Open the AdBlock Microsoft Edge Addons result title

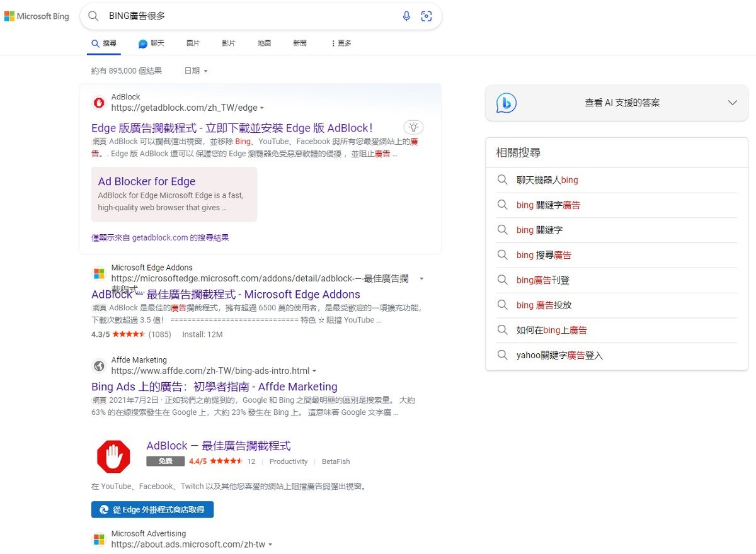tap(226, 294)
